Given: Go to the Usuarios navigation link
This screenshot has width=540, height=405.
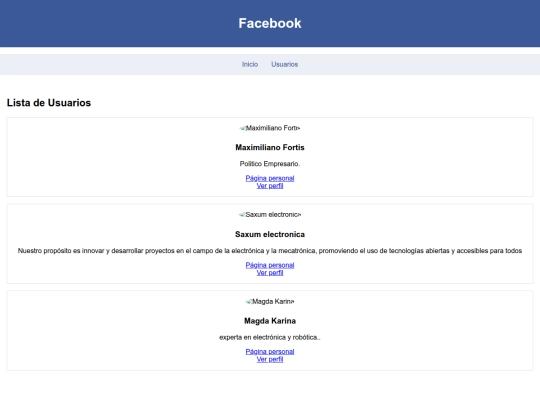Looking at the screenshot, I should point(284,64).
